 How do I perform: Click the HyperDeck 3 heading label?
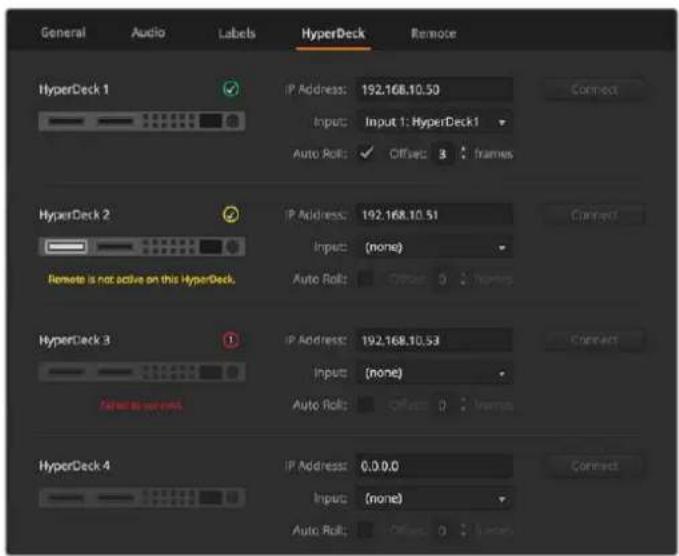(74, 340)
